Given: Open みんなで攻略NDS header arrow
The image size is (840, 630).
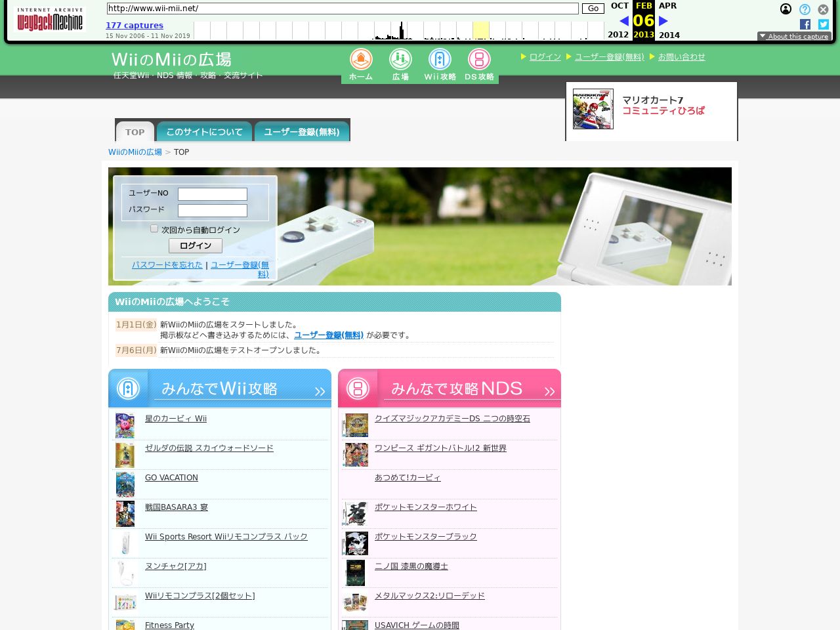Looking at the screenshot, I should pos(549,392).
